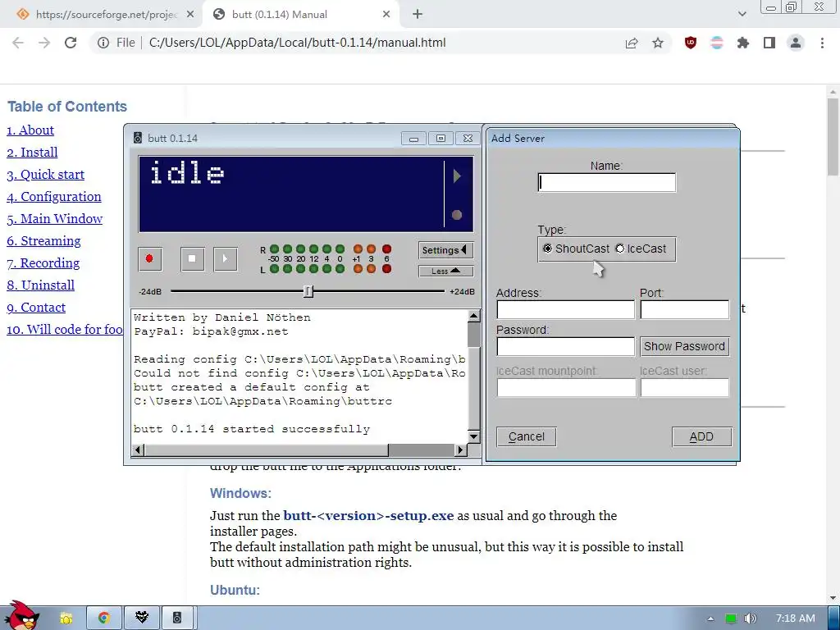Switch to Chrome in the taskbar
Viewport: 840px width, 630px height.
click(104, 619)
